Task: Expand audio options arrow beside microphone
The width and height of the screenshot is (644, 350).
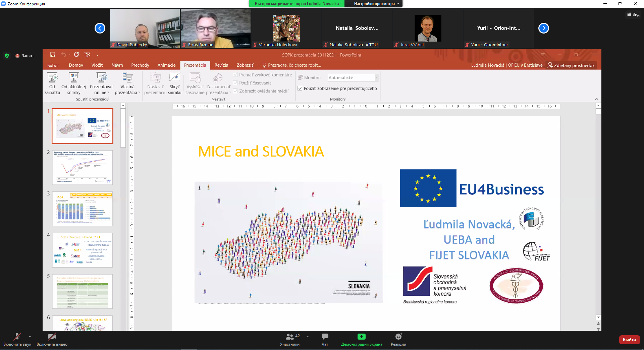Action: [x=30, y=337]
